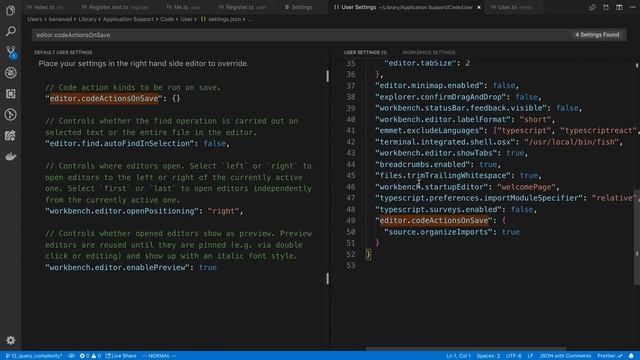Click the NORMAL vim mode indicator
The height and width of the screenshot is (360, 640).
[x=159, y=356]
